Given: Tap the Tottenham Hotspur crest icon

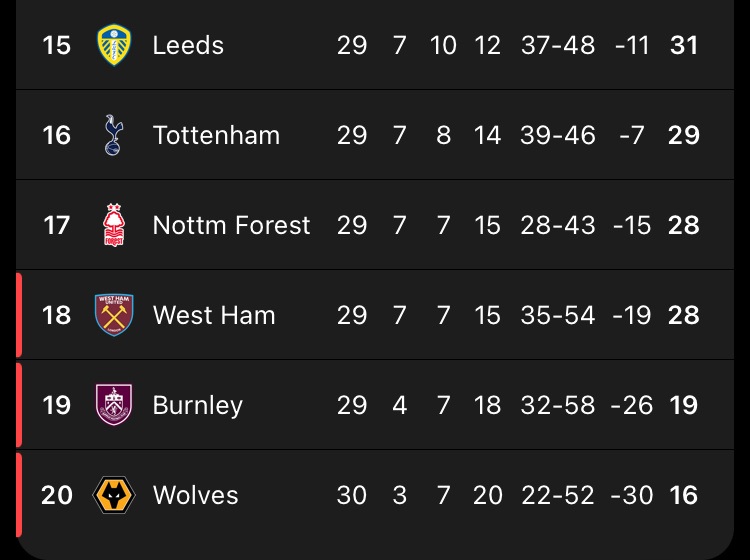Looking at the screenshot, I should pos(114,135).
